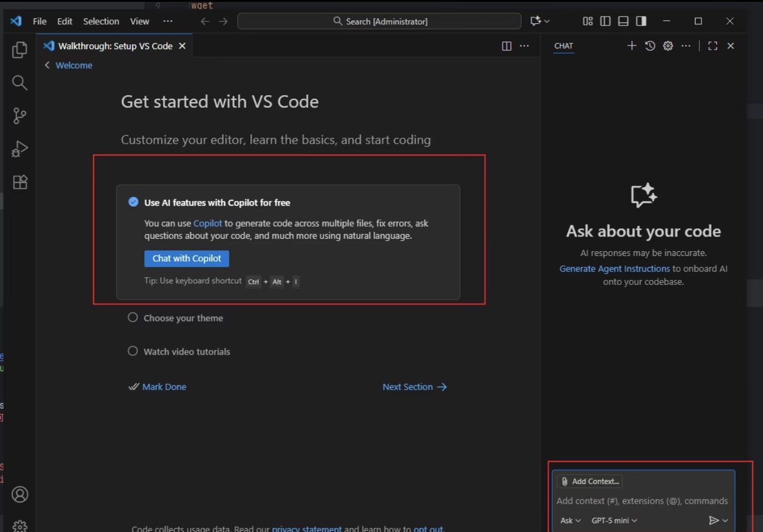
Task: Open editor More Actions ellipsis
Action: (x=524, y=46)
